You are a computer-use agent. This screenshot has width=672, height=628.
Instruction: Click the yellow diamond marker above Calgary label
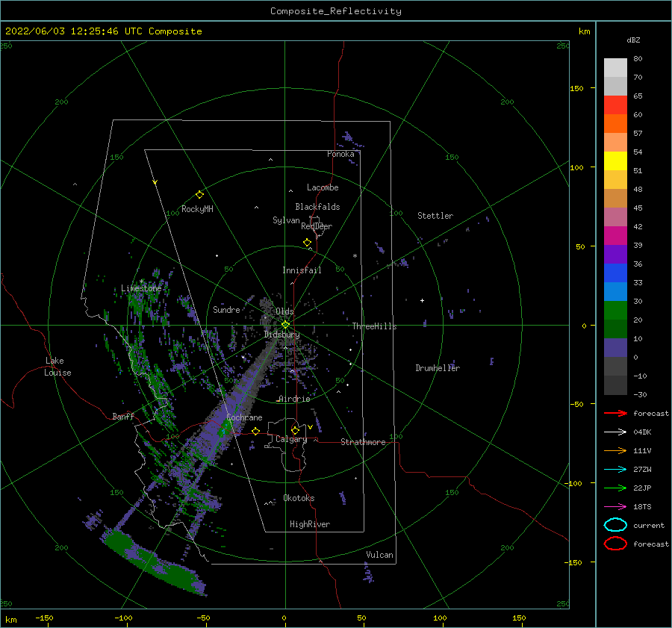(x=295, y=430)
